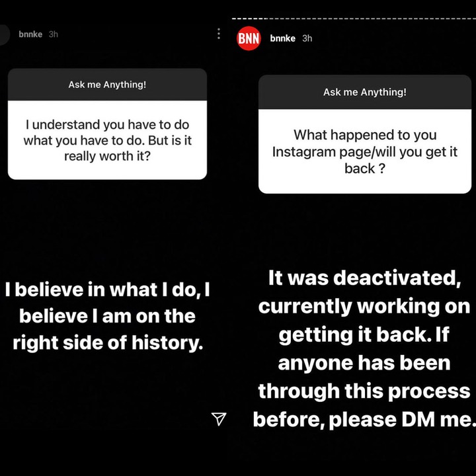This screenshot has height=476, width=476.
Task: Open the three-dot more options menu
Action: (219, 34)
